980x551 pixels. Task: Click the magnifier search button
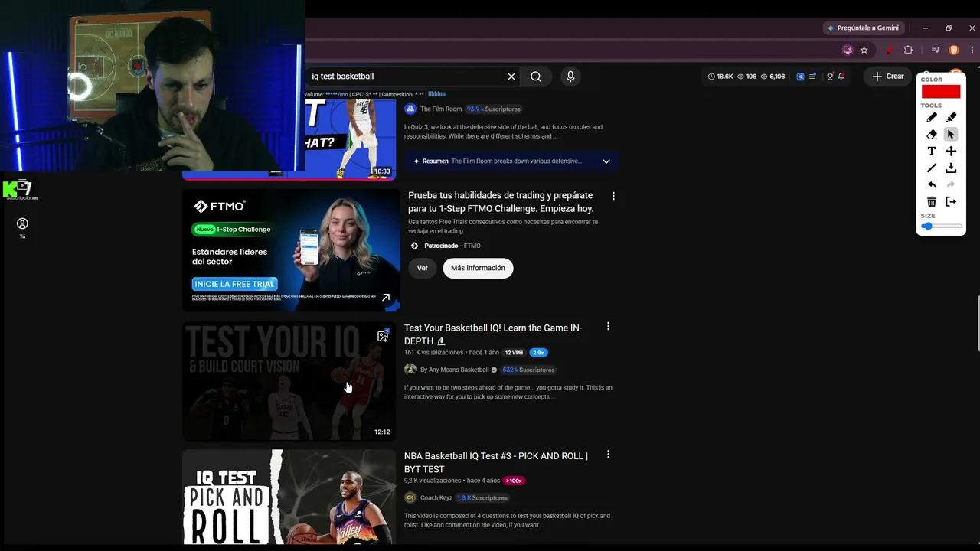coord(536,77)
